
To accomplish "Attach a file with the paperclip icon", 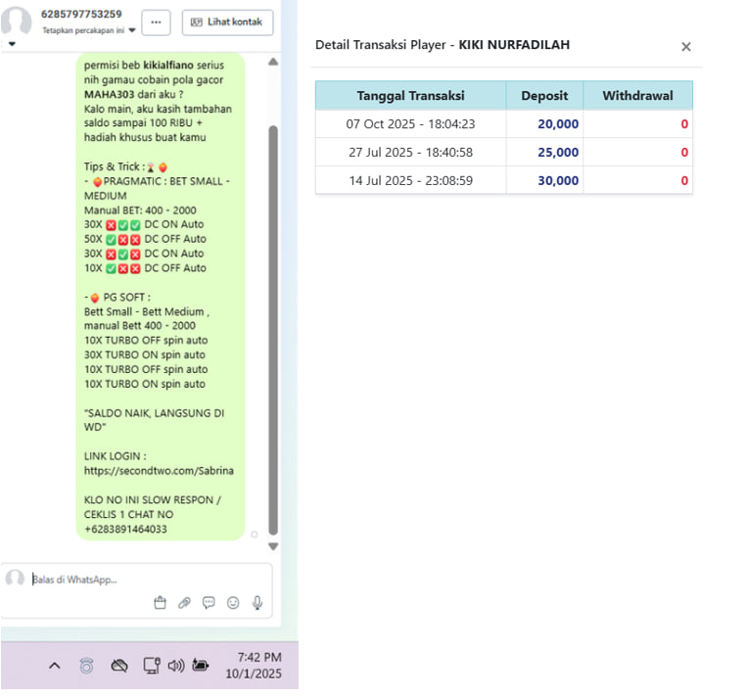I will [184, 603].
